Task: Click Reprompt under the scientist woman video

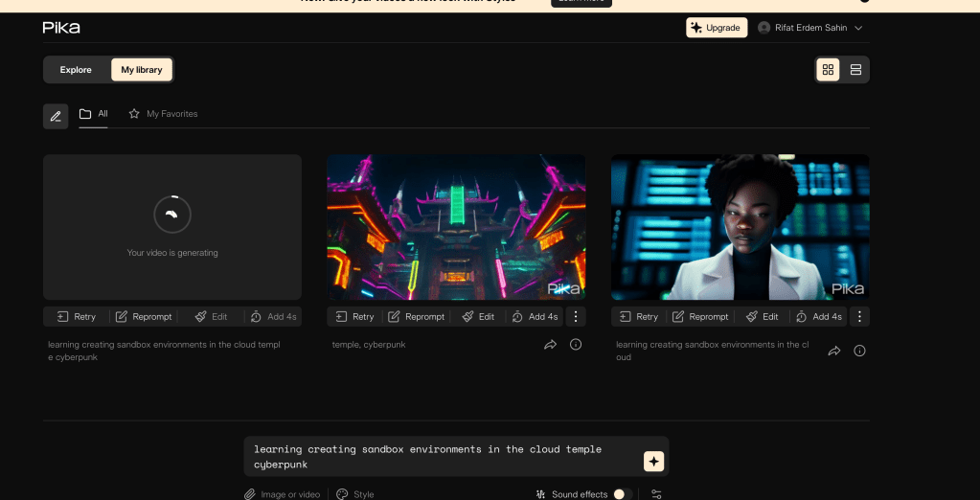Action: click(700, 317)
